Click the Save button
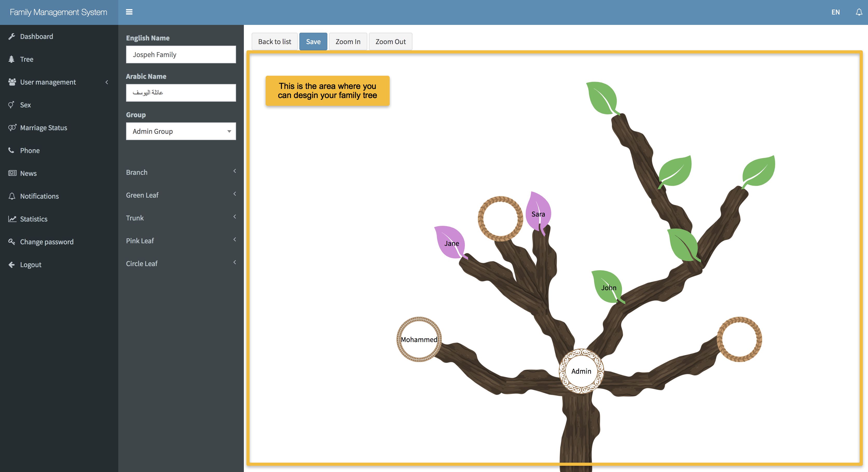 pyautogui.click(x=313, y=41)
